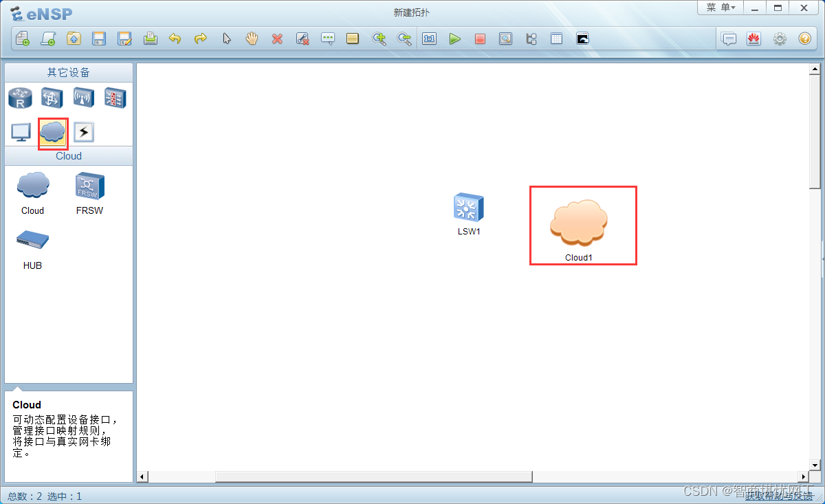
Task: Add a text note with the speech-bubble icon
Action: [328, 39]
